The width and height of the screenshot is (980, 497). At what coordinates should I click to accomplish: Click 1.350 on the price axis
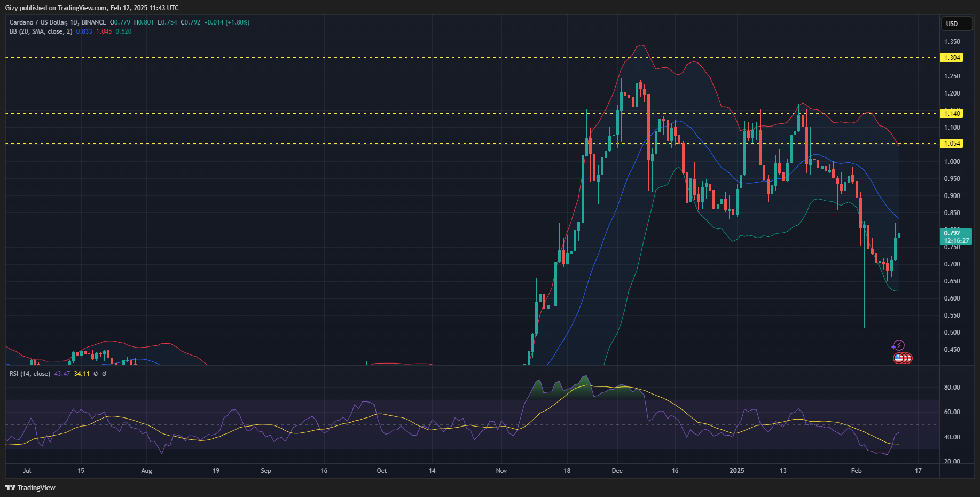(952, 42)
